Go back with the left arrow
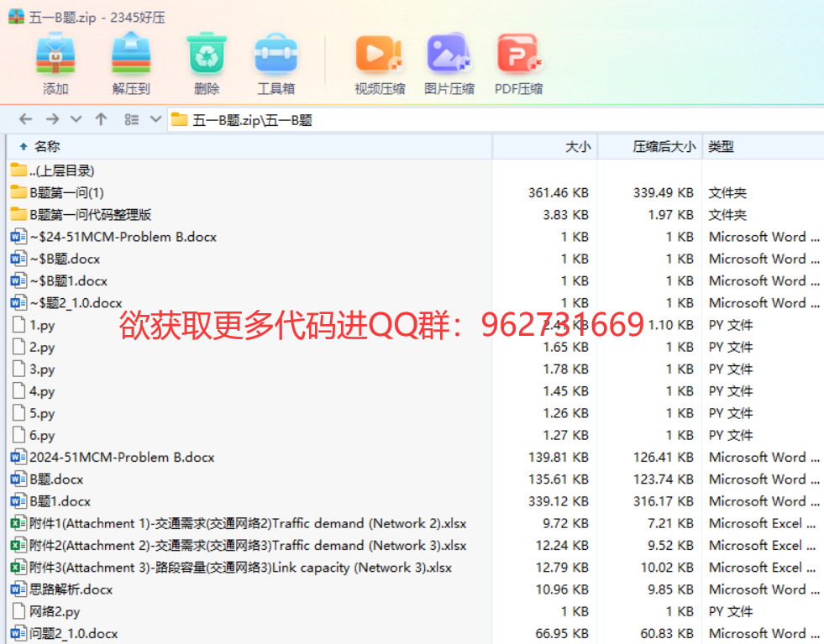The width and height of the screenshot is (824, 644). (25, 119)
